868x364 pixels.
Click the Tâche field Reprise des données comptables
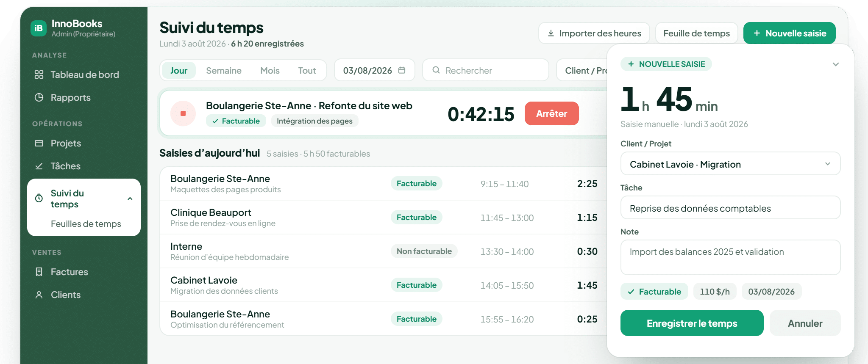coord(730,208)
